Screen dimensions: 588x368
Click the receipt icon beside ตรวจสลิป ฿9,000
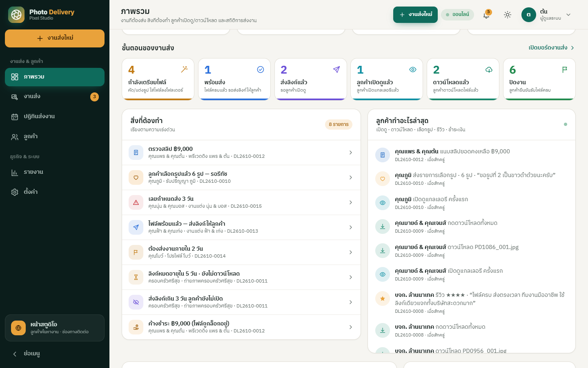tap(136, 153)
